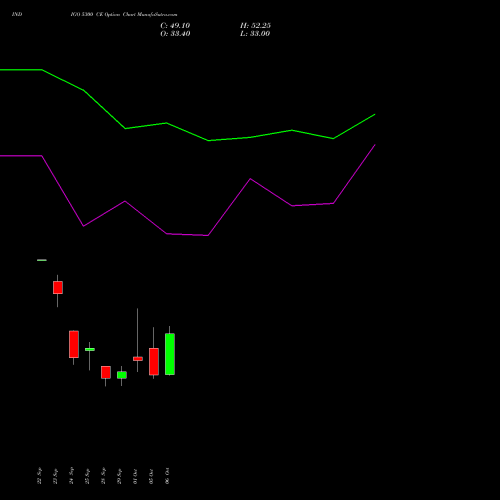Click the green indicator line on the chart
This screenshot has height=500, width=500.
(187, 132)
